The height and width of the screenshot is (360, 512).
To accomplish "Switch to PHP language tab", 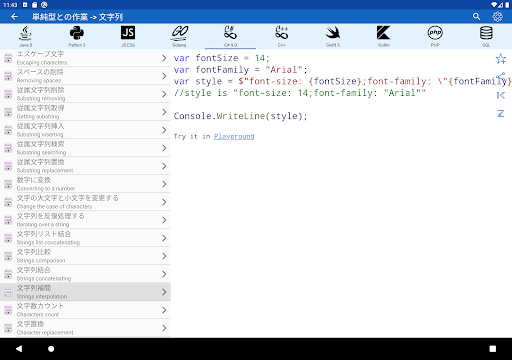I will point(435,36).
